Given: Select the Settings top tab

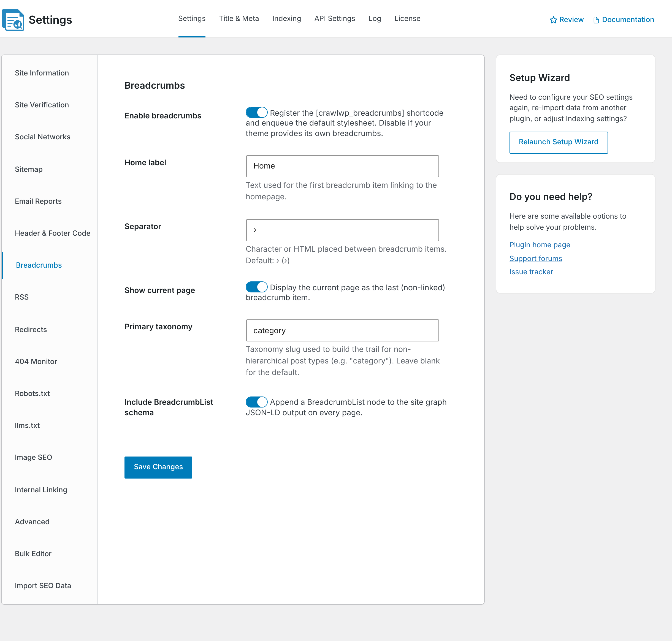Looking at the screenshot, I should click(192, 18).
